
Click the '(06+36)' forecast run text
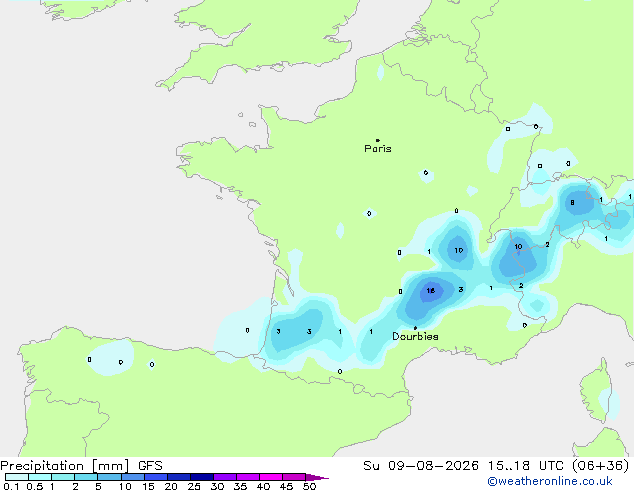[601, 466]
